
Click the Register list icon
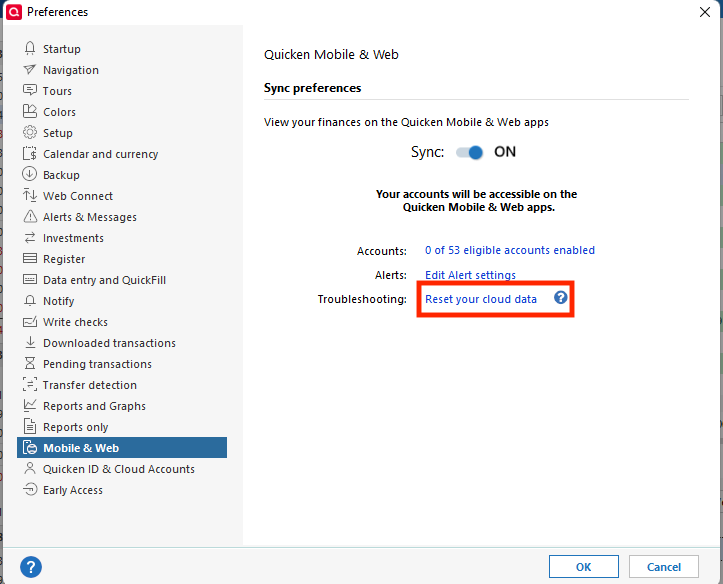30,258
